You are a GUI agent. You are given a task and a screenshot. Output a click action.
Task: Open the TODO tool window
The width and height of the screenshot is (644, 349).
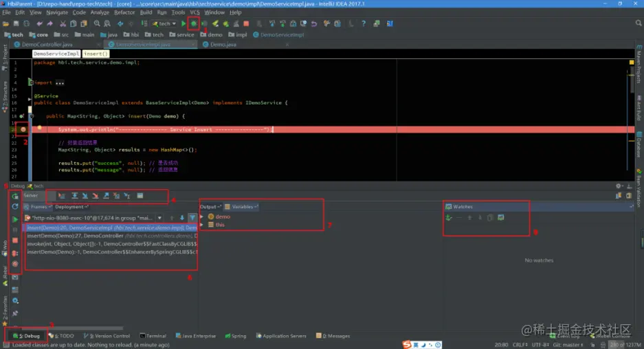[62, 336]
